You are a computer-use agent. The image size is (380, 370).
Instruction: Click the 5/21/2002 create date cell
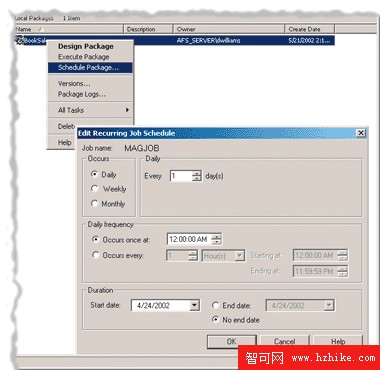tap(309, 41)
